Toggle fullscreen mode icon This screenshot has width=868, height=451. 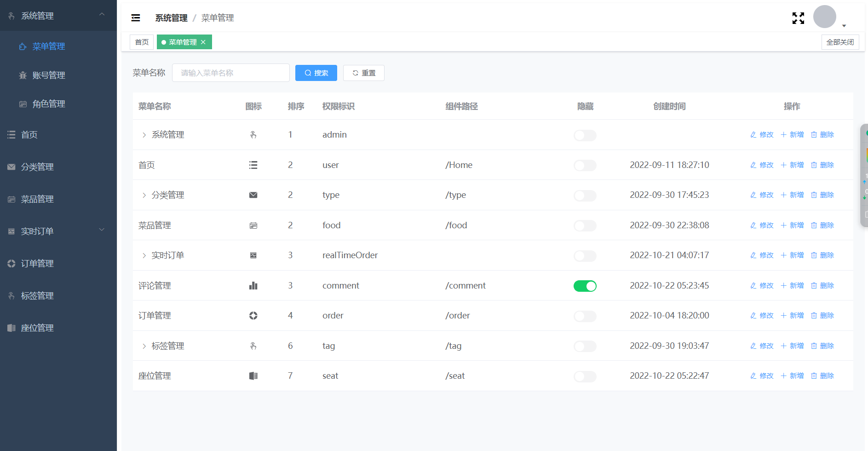(799, 18)
